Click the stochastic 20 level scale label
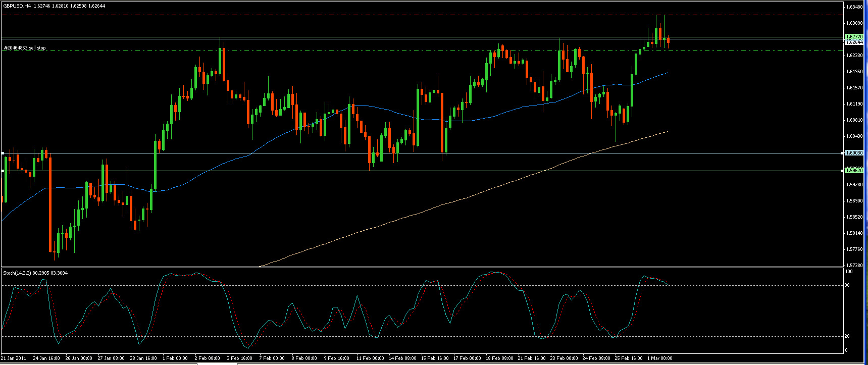This screenshot has width=868, height=365. pos(848,336)
